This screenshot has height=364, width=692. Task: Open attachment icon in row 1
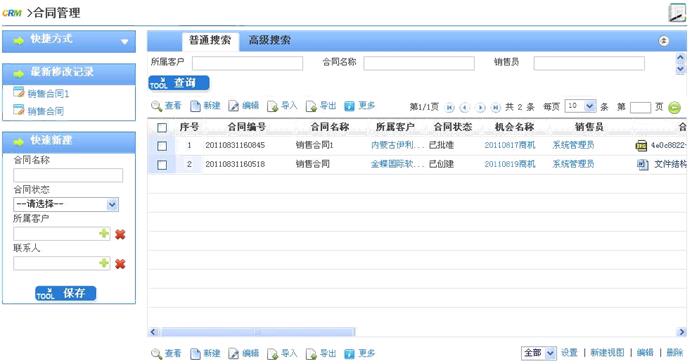click(x=641, y=145)
